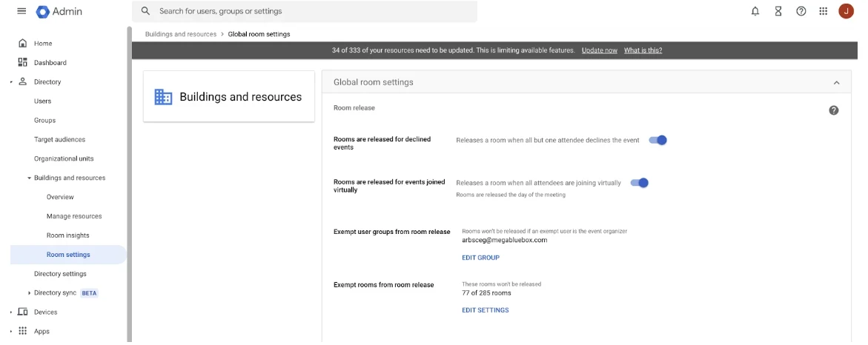Click the Buildings and resources building icon
Image resolution: width=868 pixels, height=345 pixels.
pyautogui.click(x=163, y=97)
